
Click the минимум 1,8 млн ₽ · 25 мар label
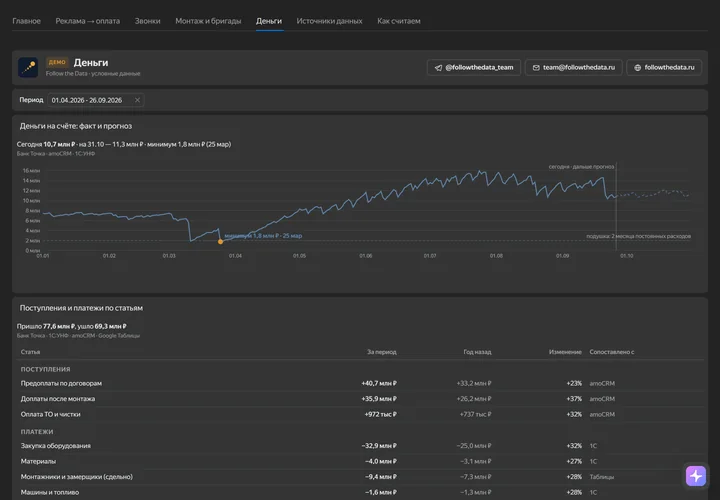(263, 236)
